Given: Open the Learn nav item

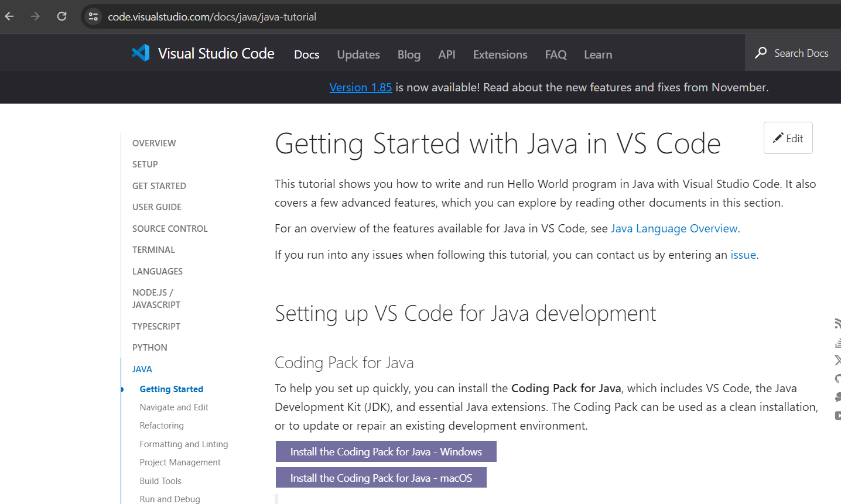Looking at the screenshot, I should (598, 54).
